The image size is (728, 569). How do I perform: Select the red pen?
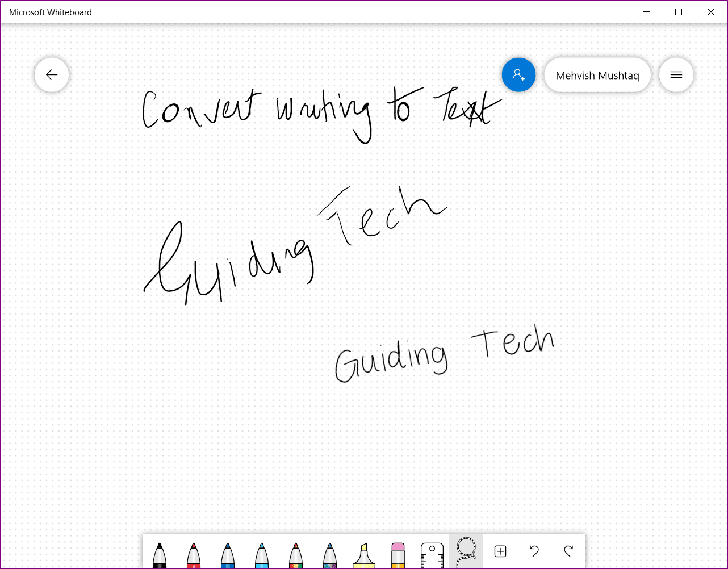194,555
